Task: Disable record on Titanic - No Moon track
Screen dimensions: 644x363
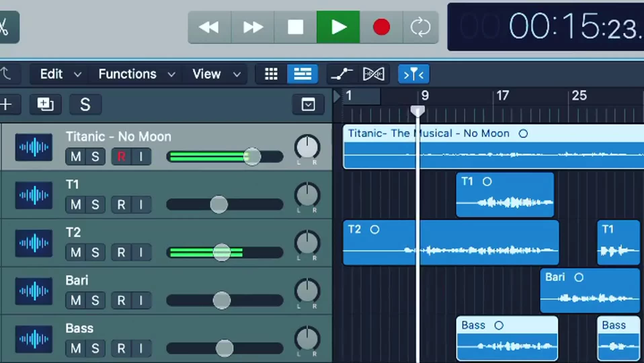Action: [121, 157]
